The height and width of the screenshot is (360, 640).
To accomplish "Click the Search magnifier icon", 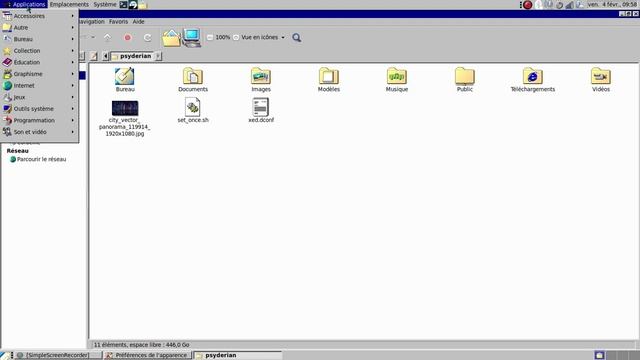I will click(x=297, y=38).
